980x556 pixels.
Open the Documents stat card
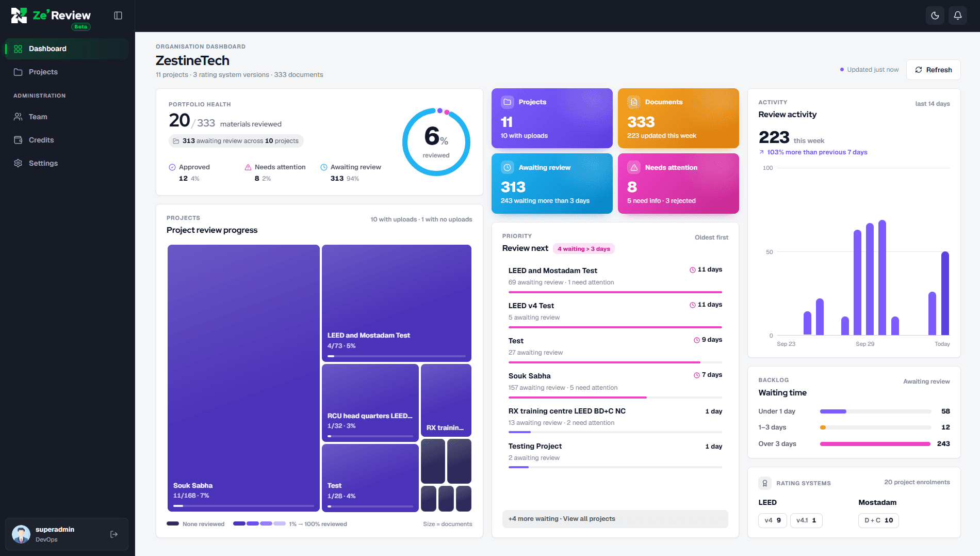click(x=678, y=118)
